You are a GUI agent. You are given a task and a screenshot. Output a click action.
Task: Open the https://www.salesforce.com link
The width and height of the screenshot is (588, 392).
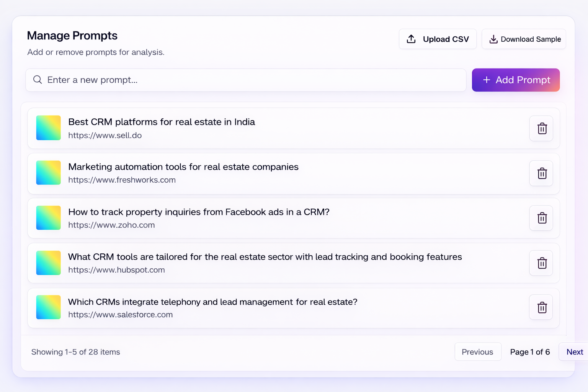coord(120,315)
